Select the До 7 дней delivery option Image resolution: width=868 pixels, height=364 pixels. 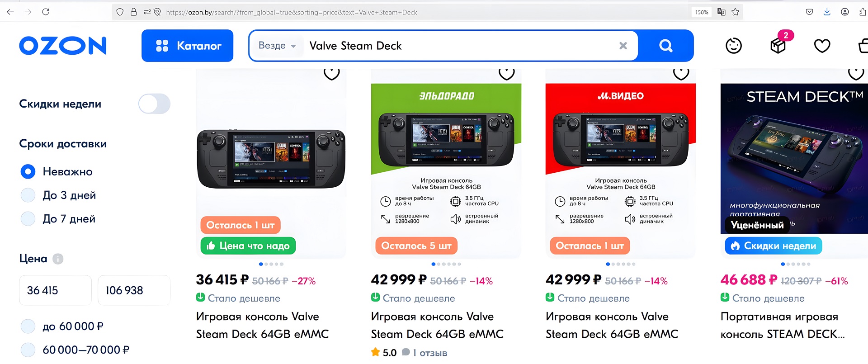pyautogui.click(x=28, y=219)
